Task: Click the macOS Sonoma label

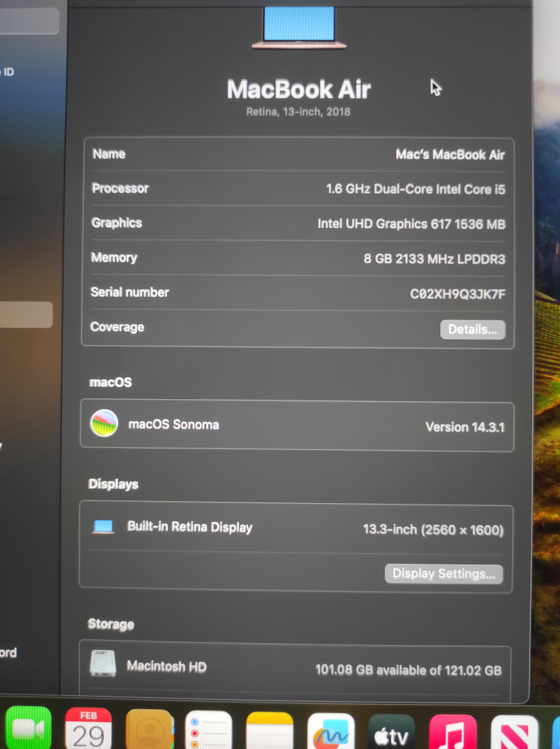Action: pyautogui.click(x=174, y=425)
